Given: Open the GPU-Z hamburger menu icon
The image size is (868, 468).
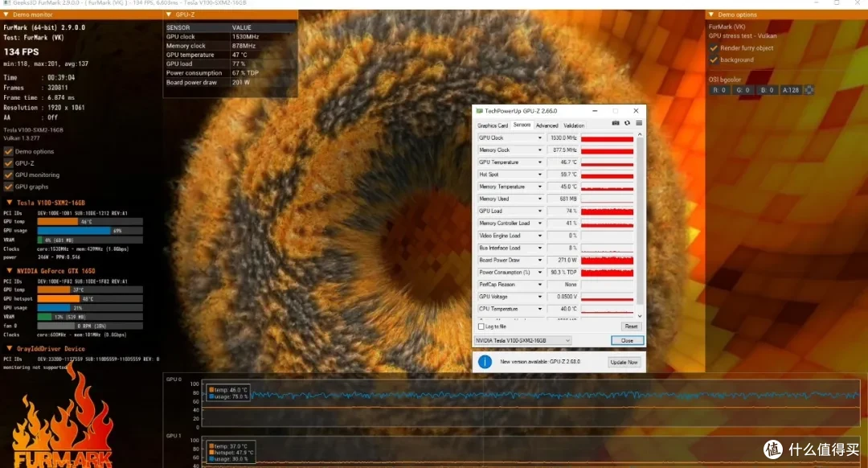Looking at the screenshot, I should point(639,123).
